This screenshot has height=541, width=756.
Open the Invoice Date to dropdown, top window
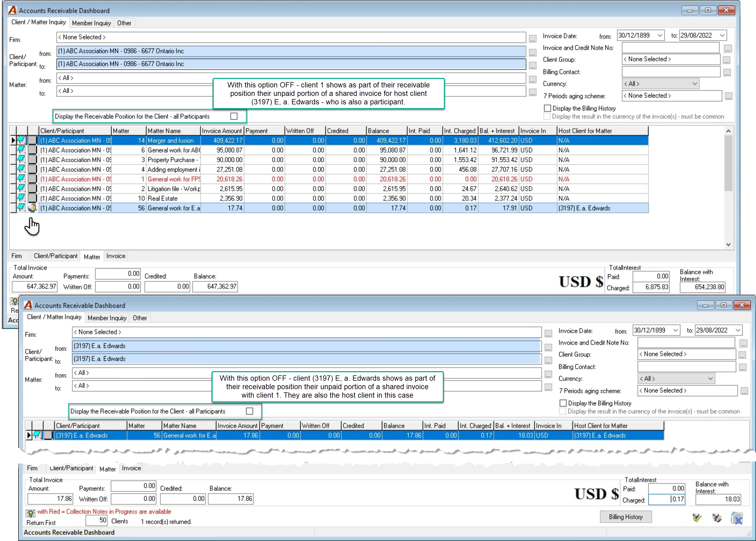coord(722,35)
